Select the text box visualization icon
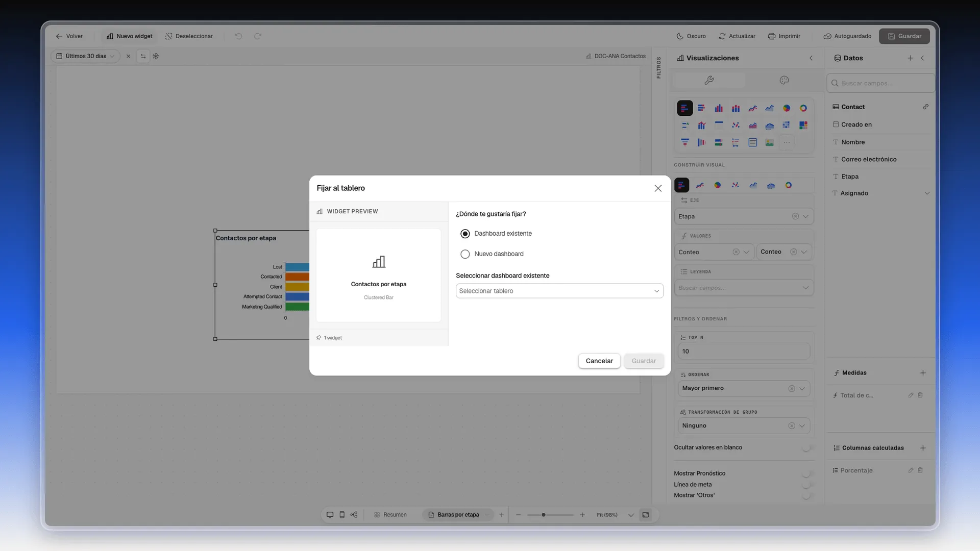The image size is (980, 551). (752, 142)
